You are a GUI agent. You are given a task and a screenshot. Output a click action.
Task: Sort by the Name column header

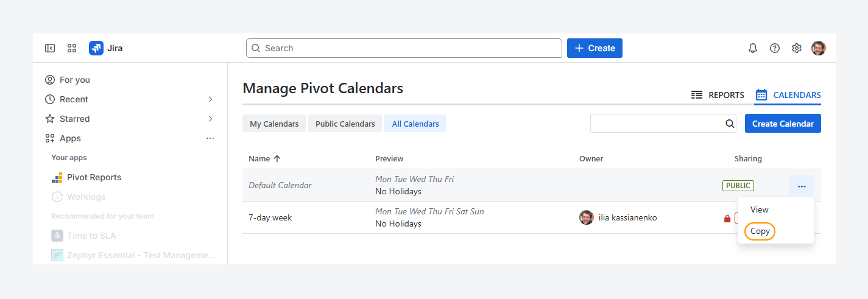tap(259, 158)
